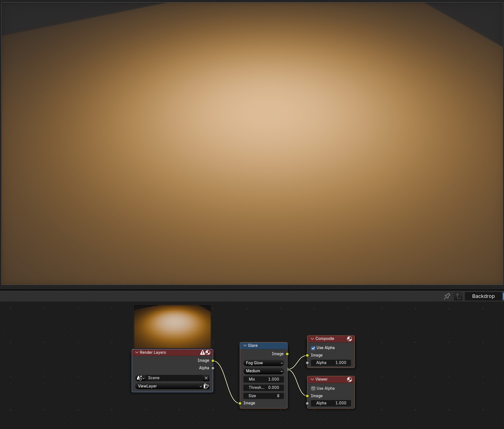Click the Mix value slider

point(263,379)
